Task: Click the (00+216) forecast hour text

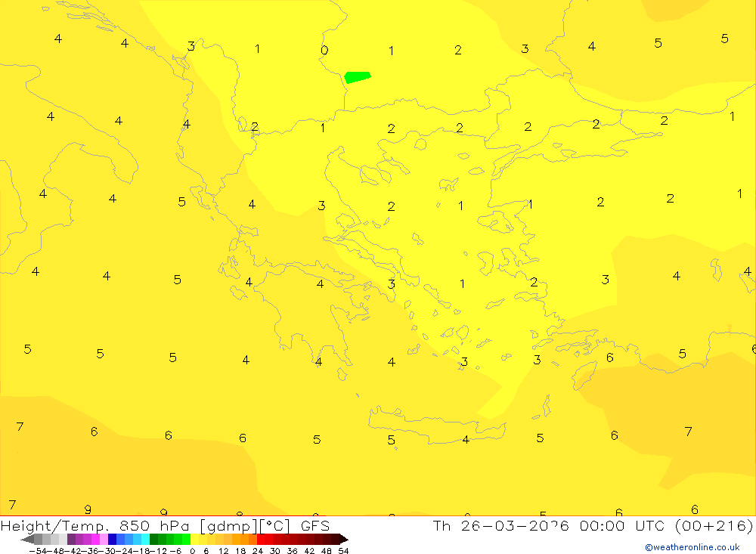Action: pyautogui.click(x=714, y=525)
